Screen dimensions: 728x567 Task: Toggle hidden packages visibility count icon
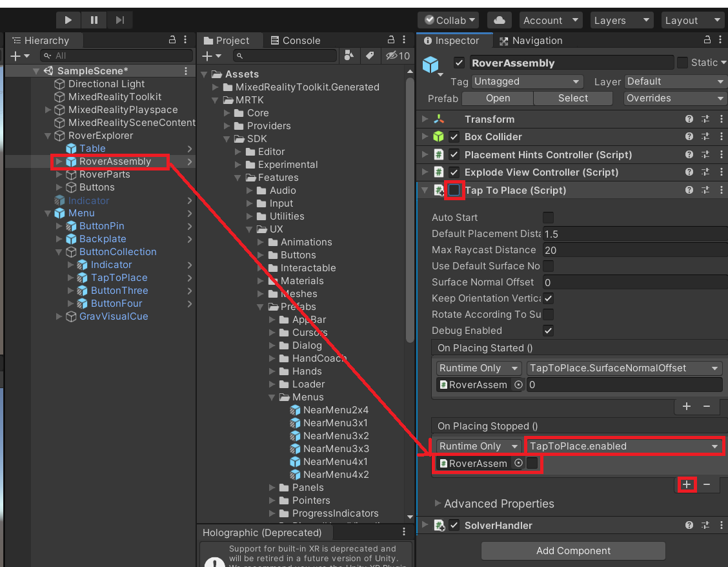398,56
